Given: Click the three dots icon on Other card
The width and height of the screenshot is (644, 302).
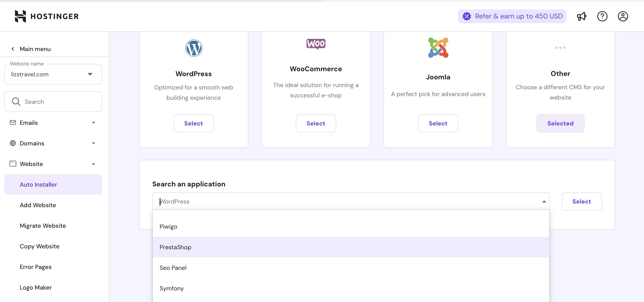Looking at the screenshot, I should 561,47.
